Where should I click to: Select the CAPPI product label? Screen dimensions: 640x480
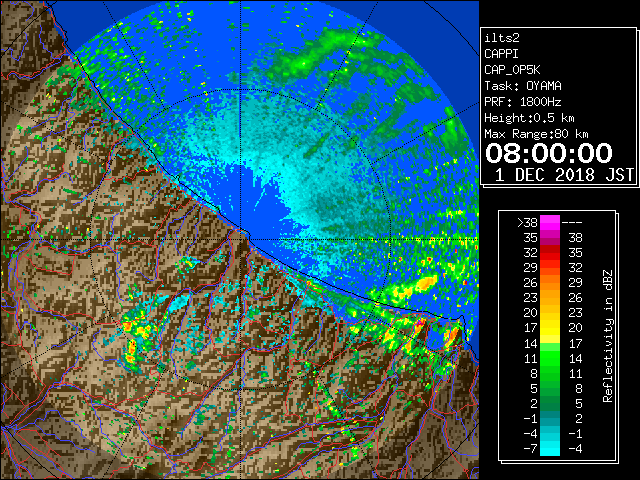pos(501,54)
